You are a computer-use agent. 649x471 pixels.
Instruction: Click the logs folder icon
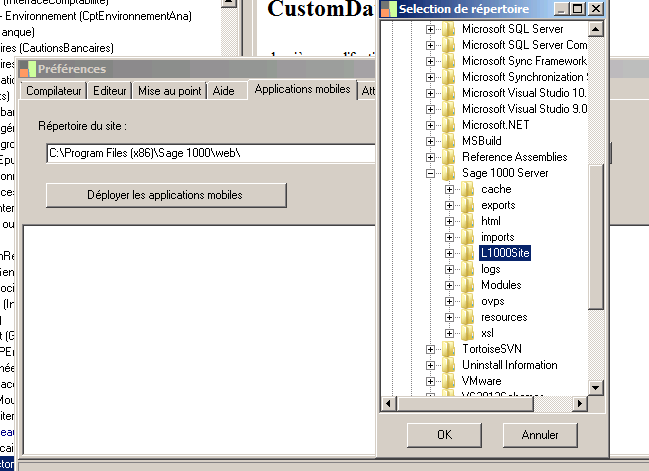pyautogui.click(x=467, y=269)
